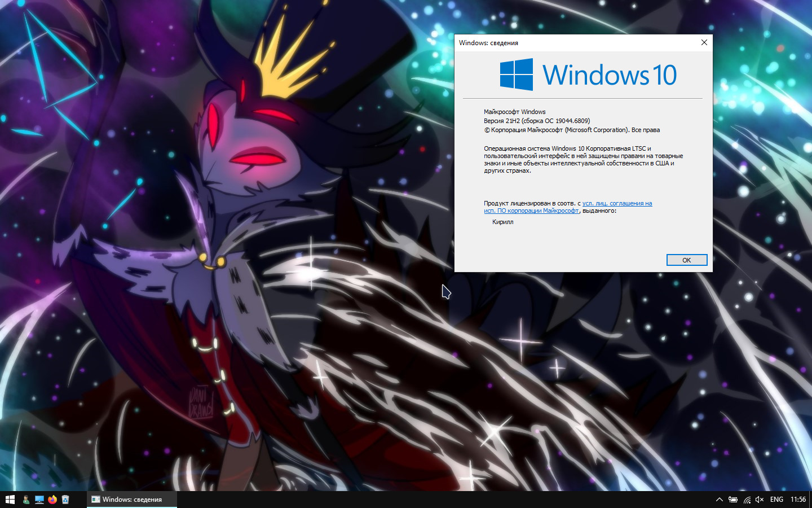Switch the ENG input language
812x508 pixels.
tap(776, 500)
